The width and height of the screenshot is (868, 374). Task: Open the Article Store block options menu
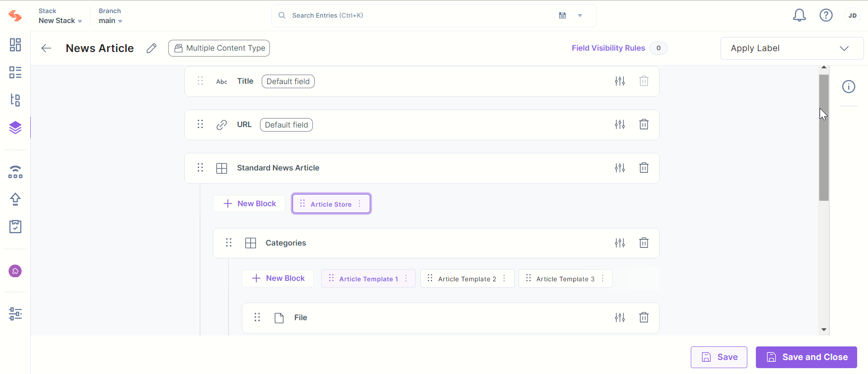tap(360, 204)
